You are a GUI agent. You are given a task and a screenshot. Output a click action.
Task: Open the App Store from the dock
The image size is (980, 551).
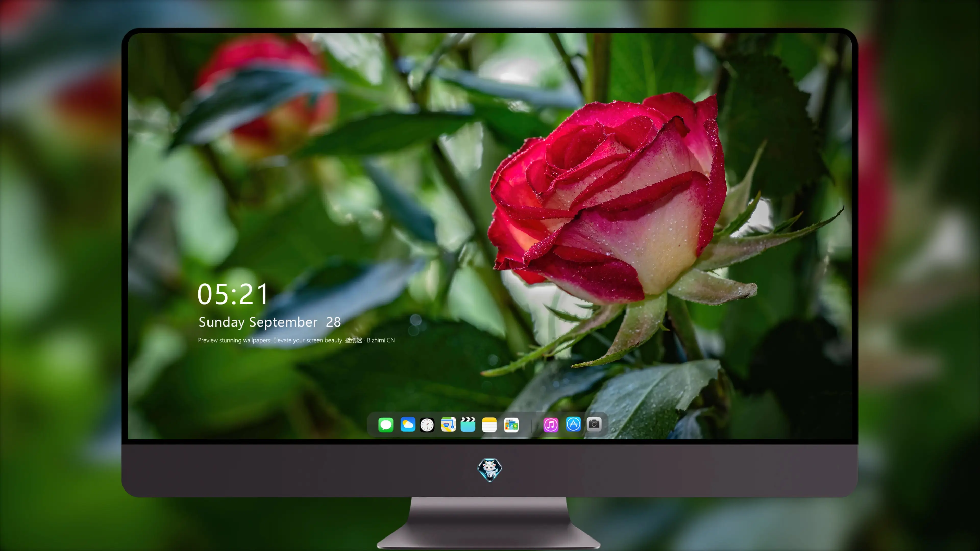[x=573, y=424]
